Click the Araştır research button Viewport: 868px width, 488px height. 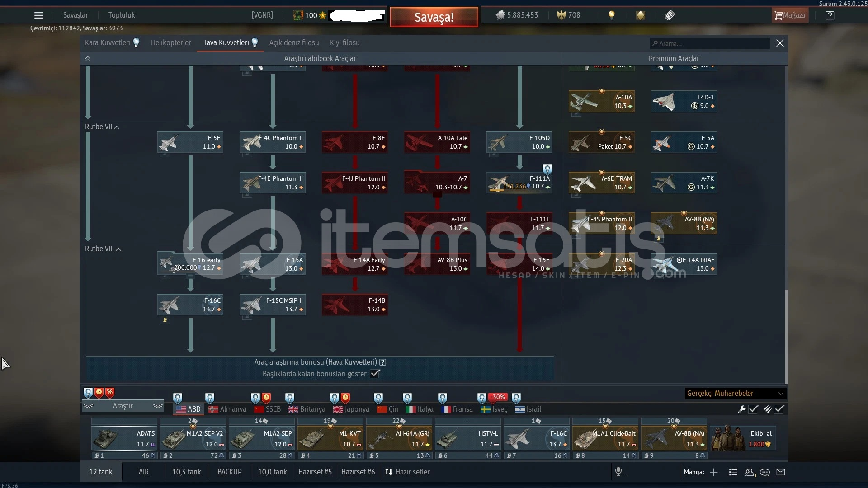click(x=123, y=406)
